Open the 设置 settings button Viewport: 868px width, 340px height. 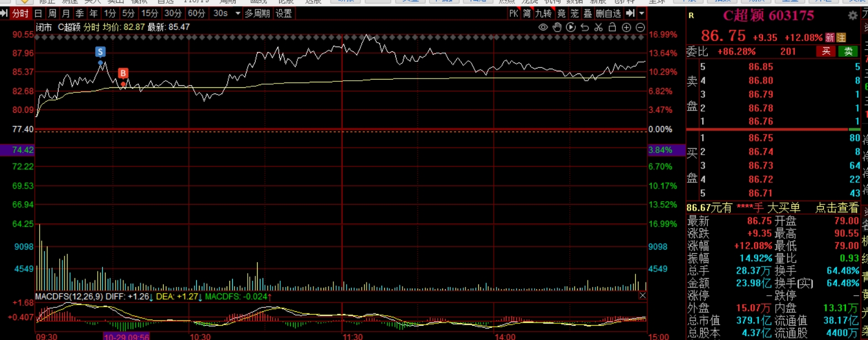(284, 13)
